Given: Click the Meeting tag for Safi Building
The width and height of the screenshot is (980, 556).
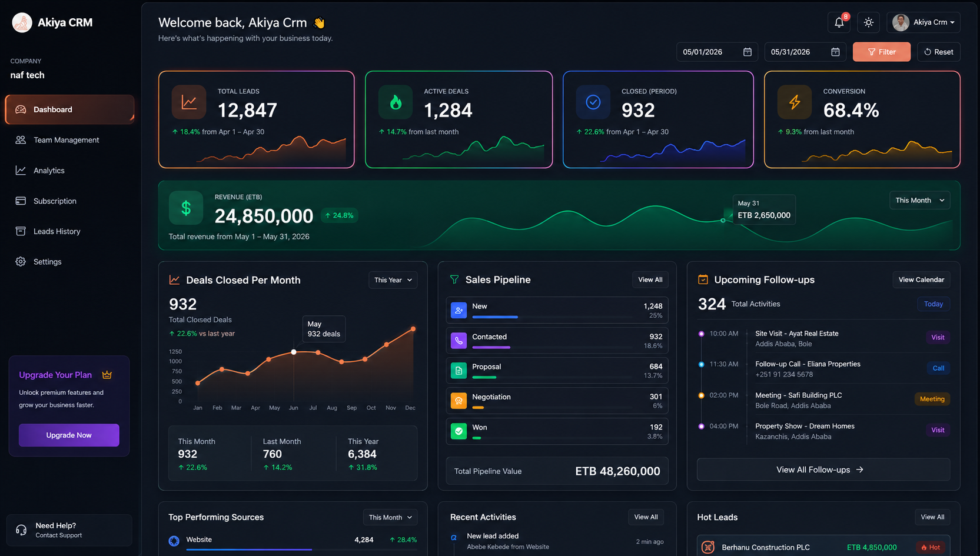Looking at the screenshot, I should click(932, 399).
